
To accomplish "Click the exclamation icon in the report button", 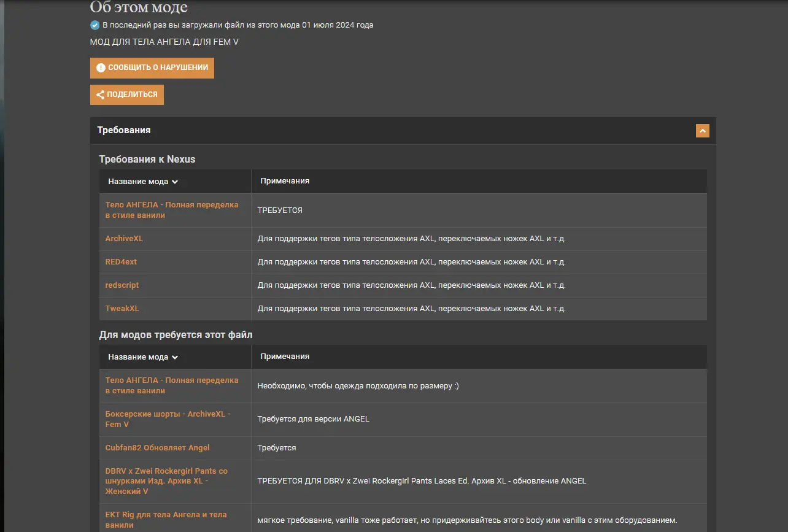I will (101, 67).
